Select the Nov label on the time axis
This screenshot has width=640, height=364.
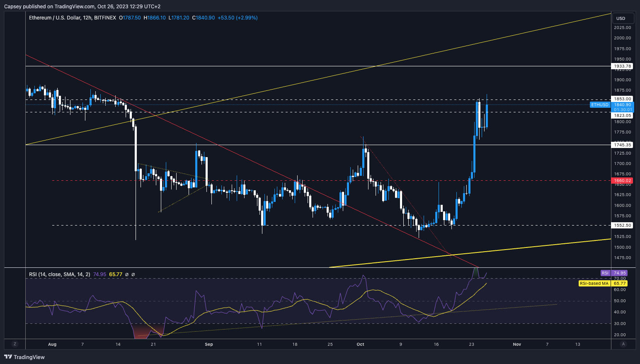click(x=516, y=344)
